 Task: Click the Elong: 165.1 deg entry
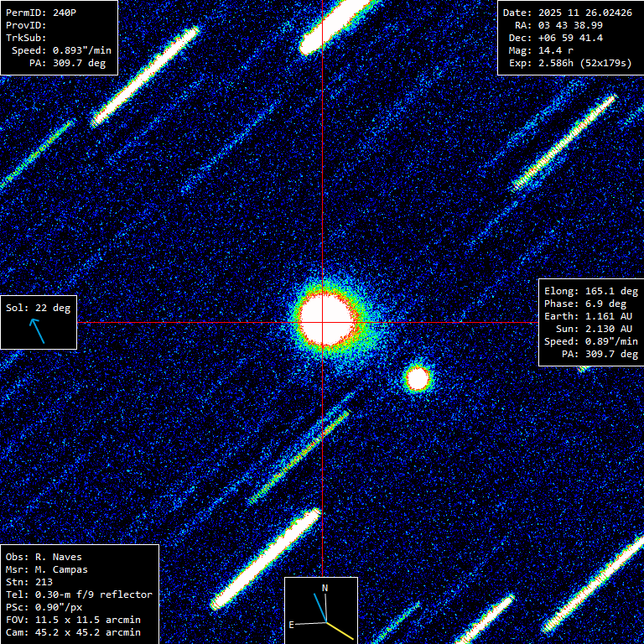tap(590, 291)
